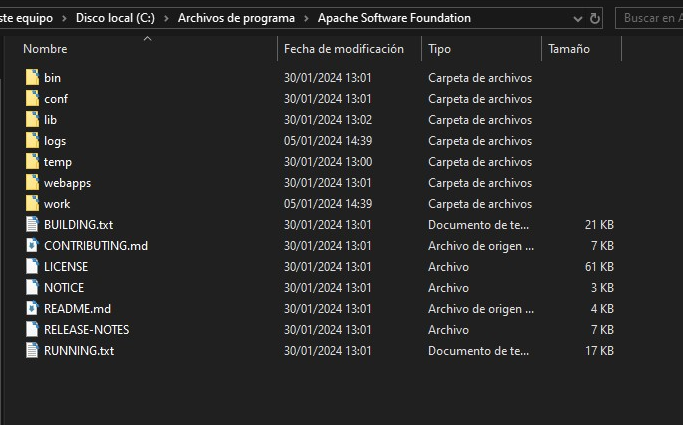Image resolution: width=683 pixels, height=425 pixels.
Task: Expand chevron after Disco local (C:)
Action: 167,18
